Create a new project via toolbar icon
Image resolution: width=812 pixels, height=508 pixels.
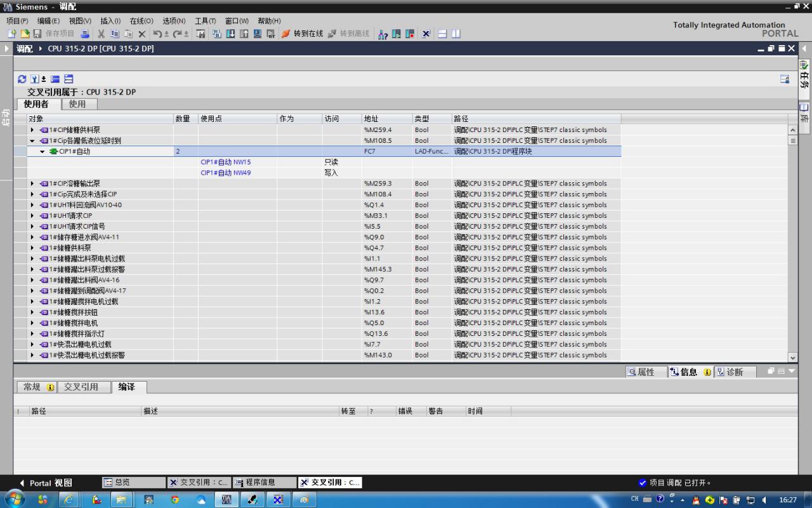click(11, 34)
